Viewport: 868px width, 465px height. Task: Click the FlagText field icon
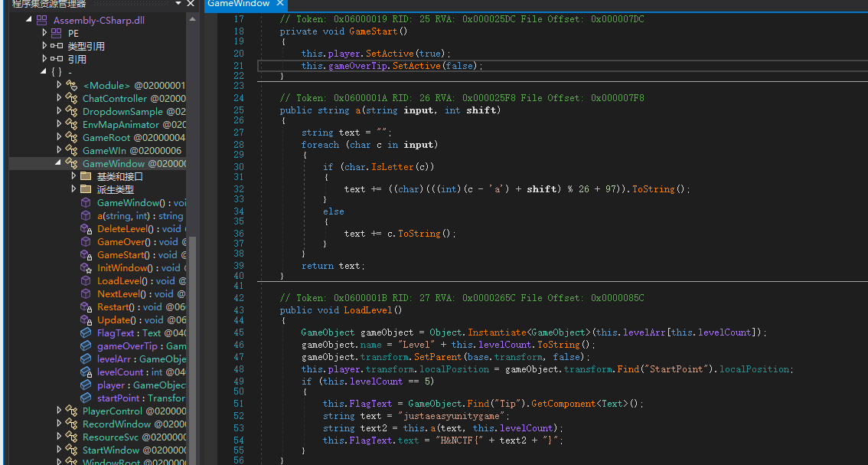click(86, 332)
